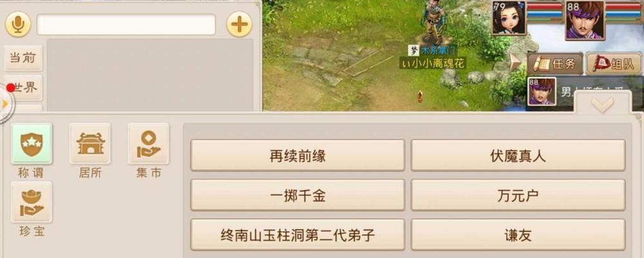Open the 任务 quest scroll button
The image size is (644, 258).
point(555,63)
